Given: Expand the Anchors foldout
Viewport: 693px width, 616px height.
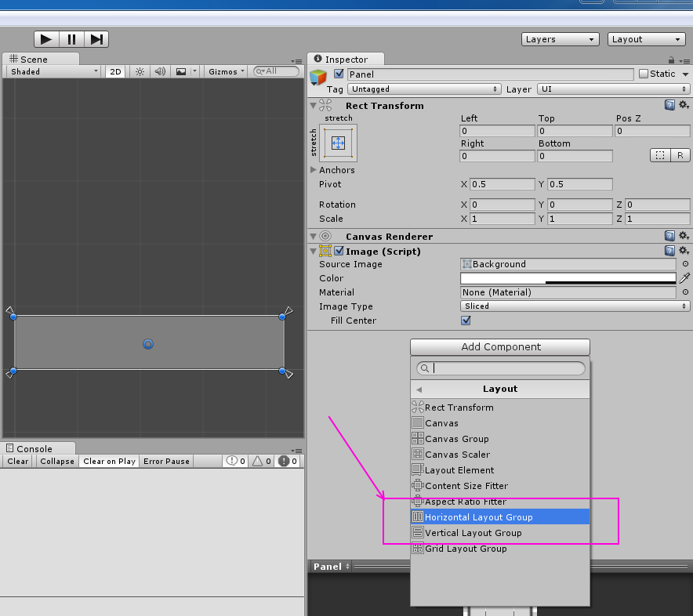Looking at the screenshot, I should [x=314, y=170].
